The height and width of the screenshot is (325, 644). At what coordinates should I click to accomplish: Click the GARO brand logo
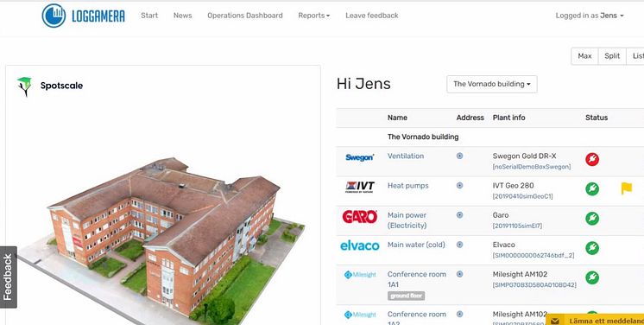pos(359,216)
